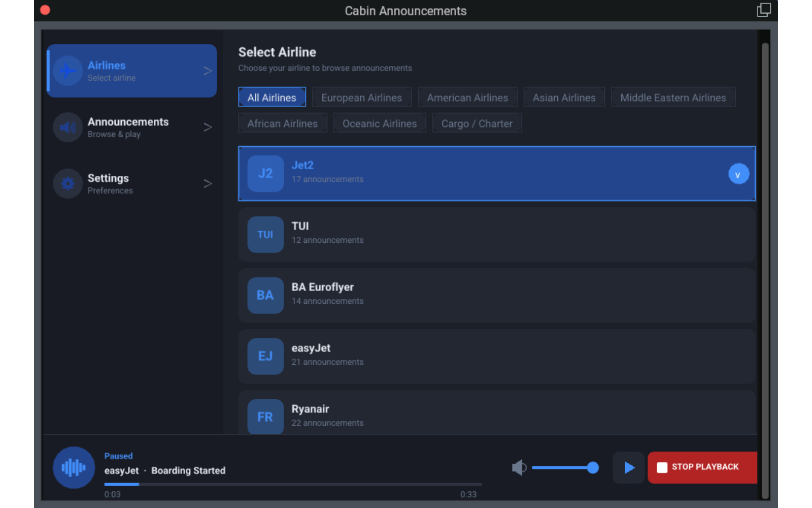
Task: Select the Oceanic Airlines filter
Action: pos(380,123)
